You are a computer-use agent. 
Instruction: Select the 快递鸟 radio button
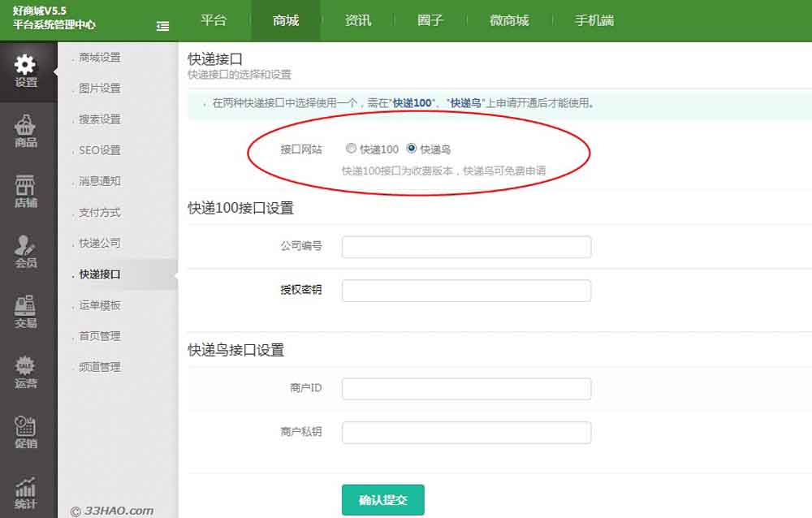coord(412,148)
